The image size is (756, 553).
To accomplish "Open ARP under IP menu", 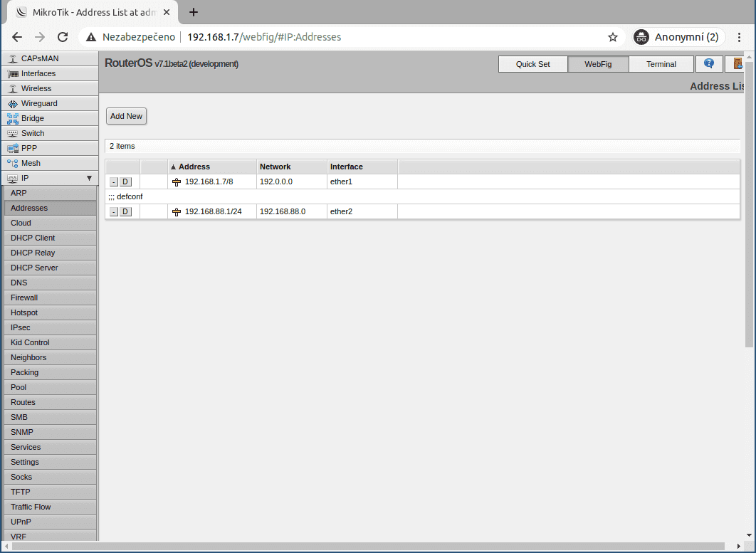I will tap(50, 193).
